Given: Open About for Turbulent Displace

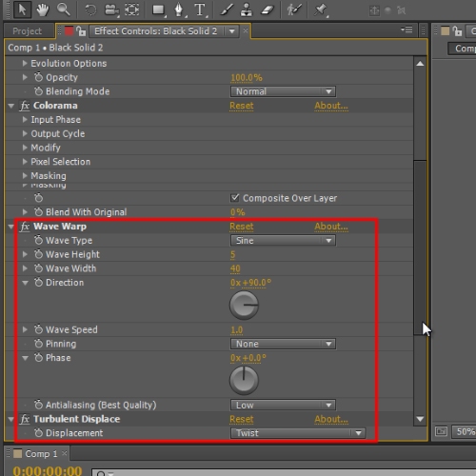Looking at the screenshot, I should coord(331,419).
